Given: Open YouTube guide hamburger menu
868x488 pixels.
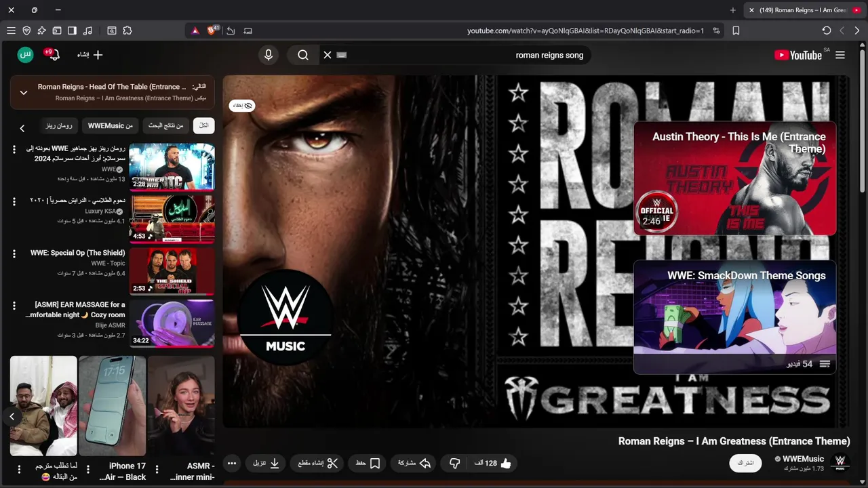Looking at the screenshot, I should [840, 55].
